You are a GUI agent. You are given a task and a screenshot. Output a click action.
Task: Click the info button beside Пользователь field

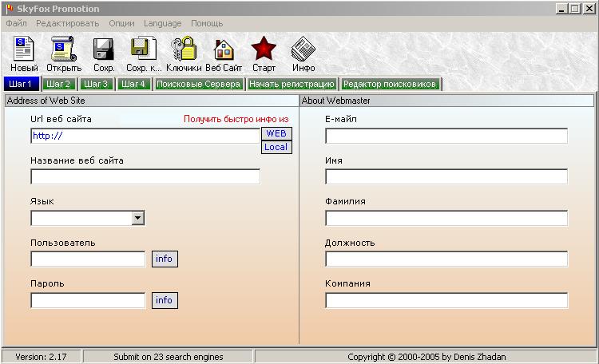click(165, 259)
